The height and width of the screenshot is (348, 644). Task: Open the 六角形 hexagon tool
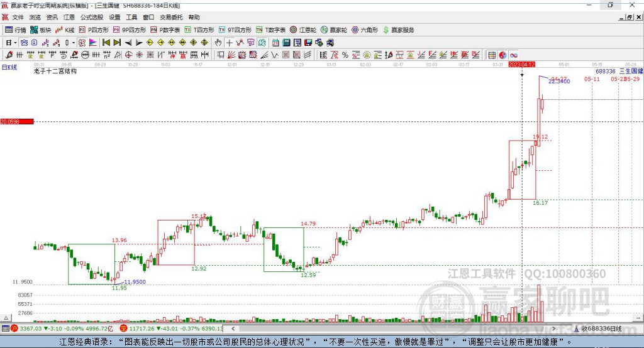(x=365, y=30)
